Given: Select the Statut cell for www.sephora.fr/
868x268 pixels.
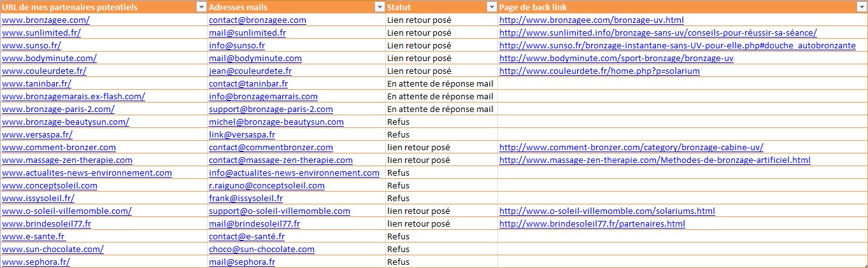Looking at the screenshot, I should [x=441, y=262].
